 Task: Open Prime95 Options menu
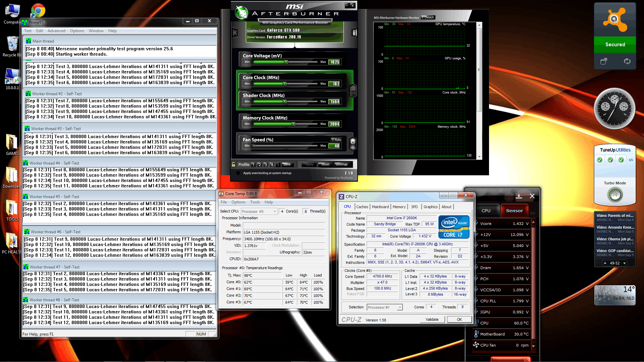[x=77, y=31]
